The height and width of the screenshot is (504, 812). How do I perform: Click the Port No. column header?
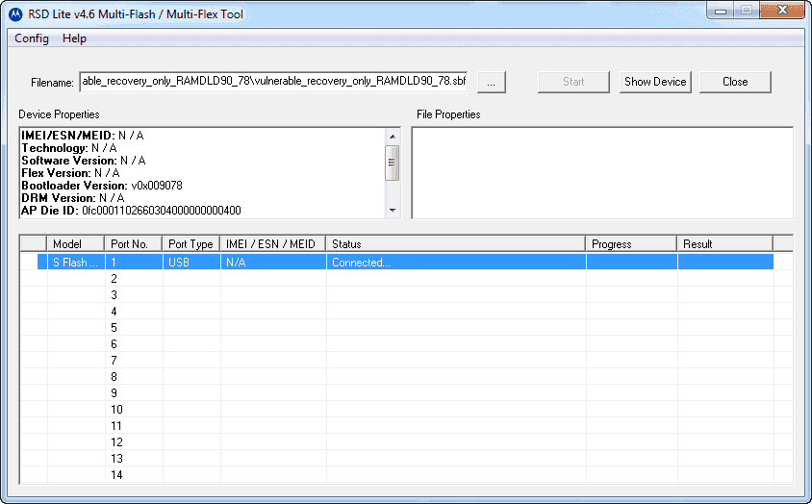(x=134, y=244)
